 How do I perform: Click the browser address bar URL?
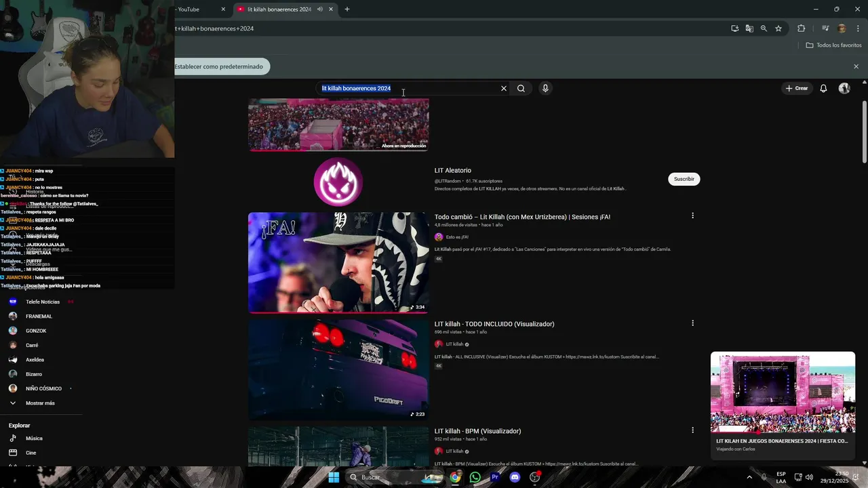(216, 28)
